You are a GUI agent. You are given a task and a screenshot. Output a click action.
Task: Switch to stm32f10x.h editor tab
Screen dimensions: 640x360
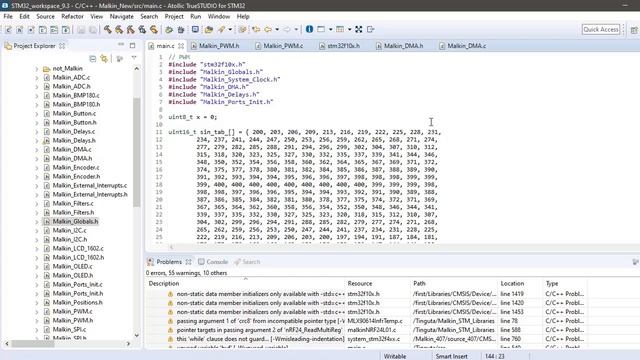(x=340, y=46)
